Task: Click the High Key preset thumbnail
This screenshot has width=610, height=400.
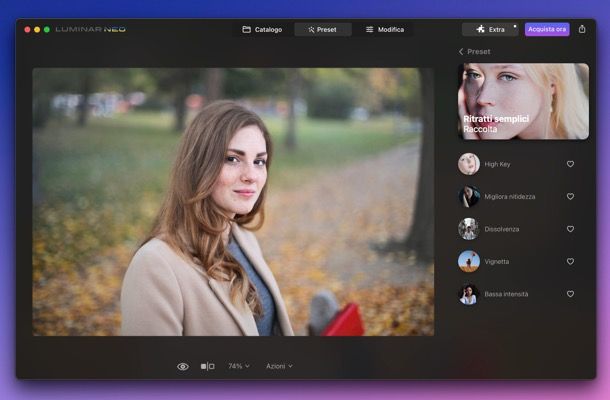Action: coord(469,164)
